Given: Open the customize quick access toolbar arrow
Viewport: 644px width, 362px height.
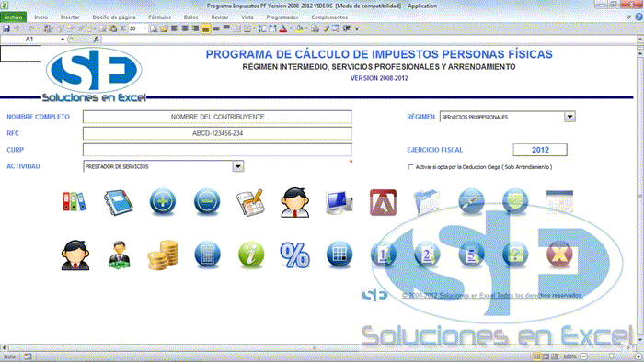Looking at the screenshot, I should [357, 28].
